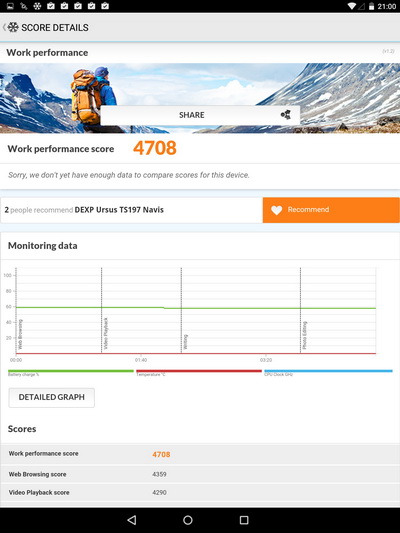Toggle the green Battery charge % legend
The height and width of the screenshot is (533, 400).
pos(71,373)
